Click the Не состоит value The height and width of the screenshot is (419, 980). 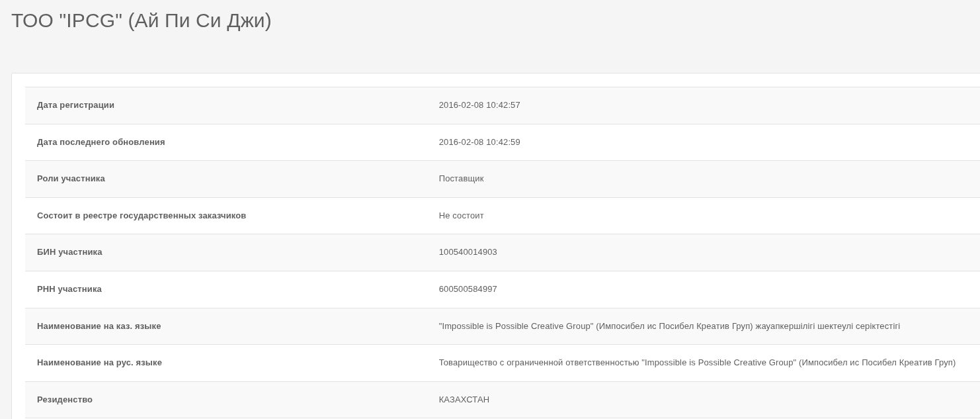(462, 216)
